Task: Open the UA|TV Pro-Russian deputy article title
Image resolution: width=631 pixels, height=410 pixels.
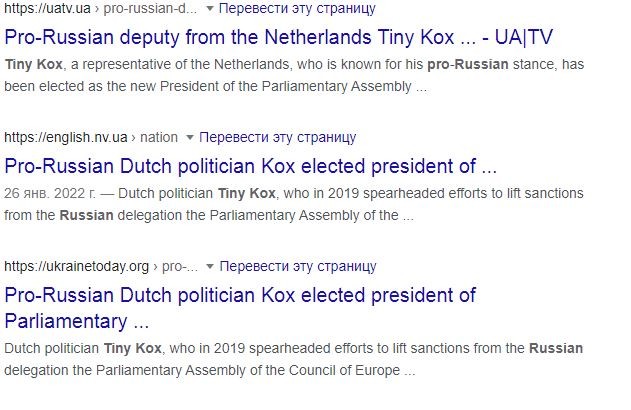Action: [278, 37]
